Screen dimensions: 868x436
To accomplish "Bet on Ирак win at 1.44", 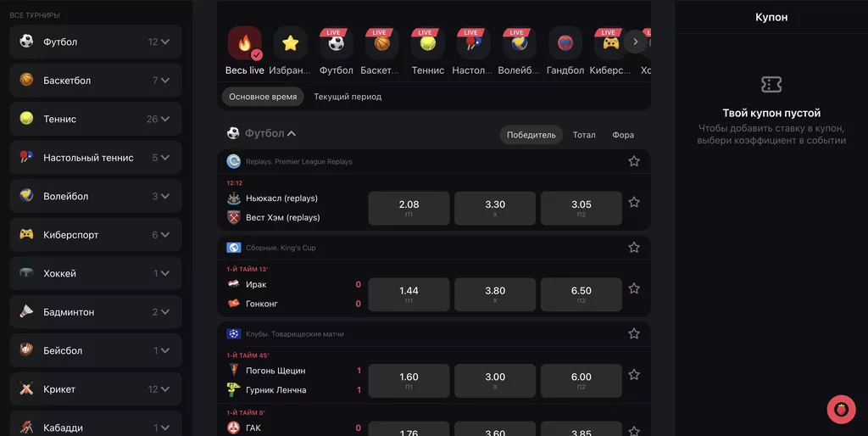I will pos(409,294).
